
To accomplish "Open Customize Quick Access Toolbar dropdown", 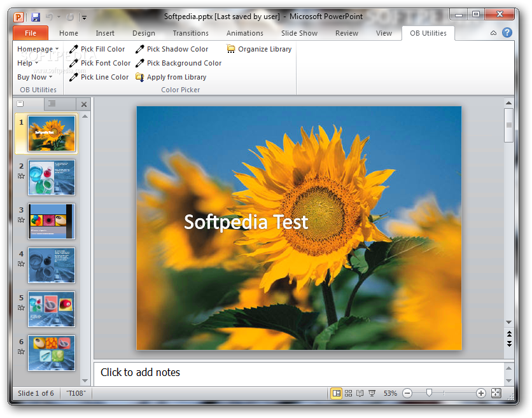I will tap(84, 17).
